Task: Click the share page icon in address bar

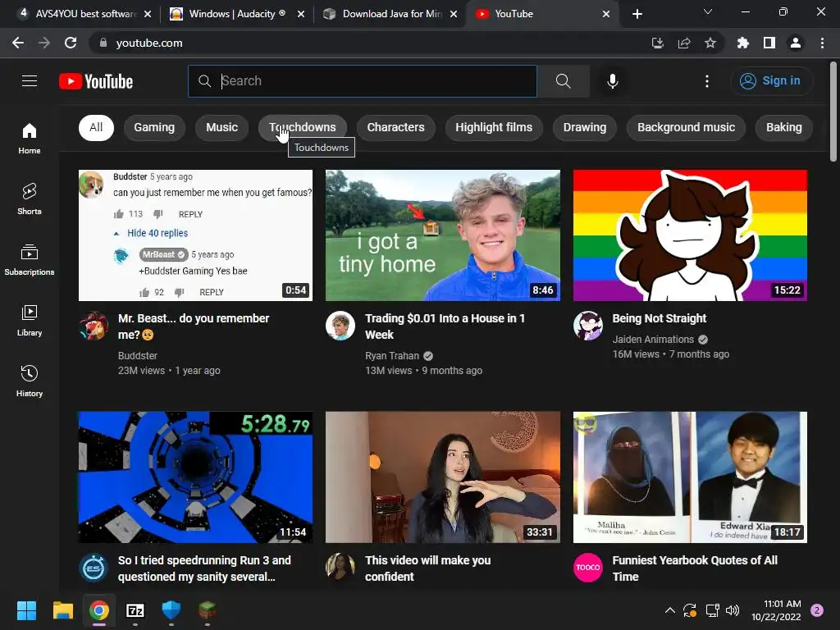Action: [x=684, y=43]
